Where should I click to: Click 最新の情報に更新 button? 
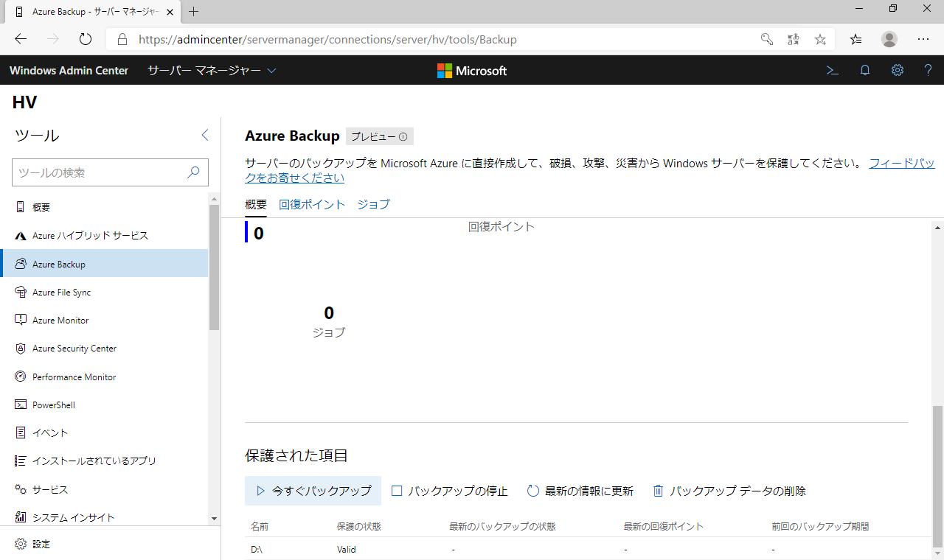[x=580, y=491]
